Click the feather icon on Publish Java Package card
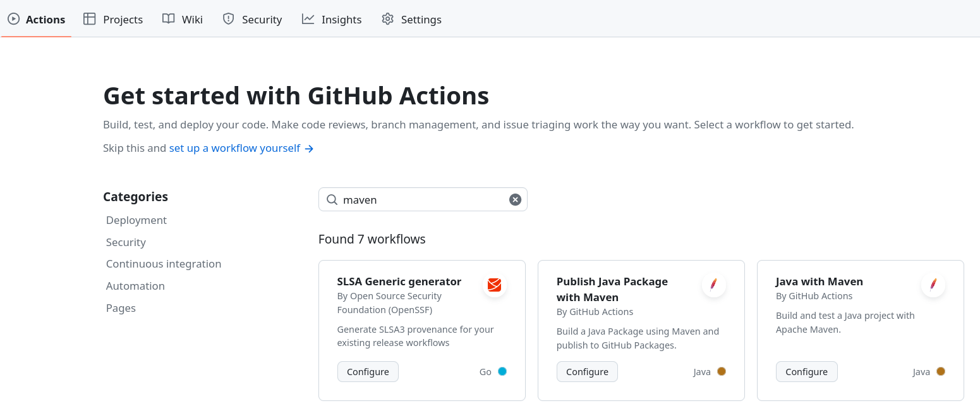Screen dimensions: 980x408 click(714, 285)
